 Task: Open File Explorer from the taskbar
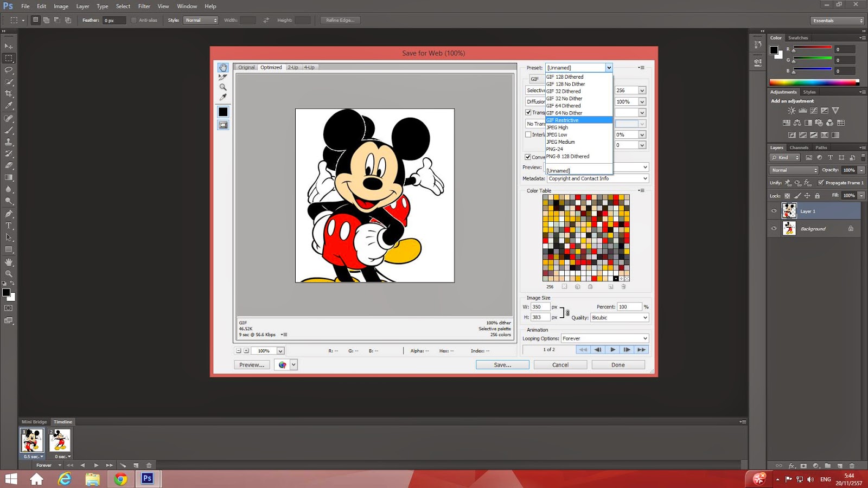pos(92,479)
